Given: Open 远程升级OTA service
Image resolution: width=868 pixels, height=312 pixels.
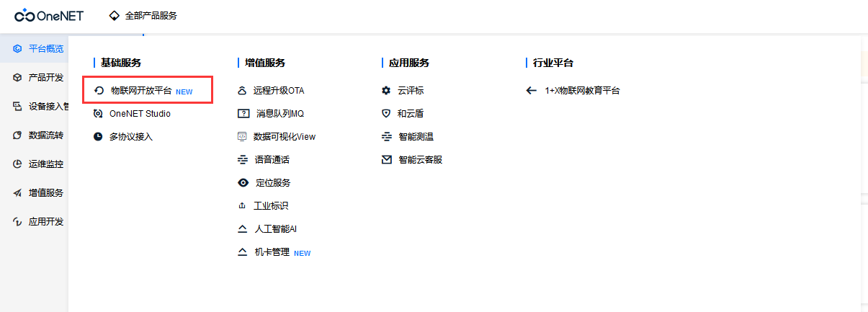Looking at the screenshot, I should coord(279,91).
